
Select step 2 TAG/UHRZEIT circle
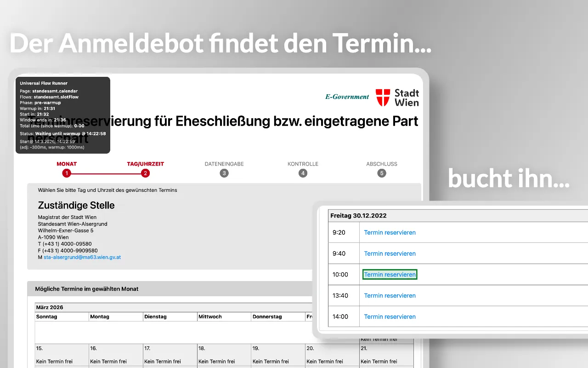click(x=146, y=173)
